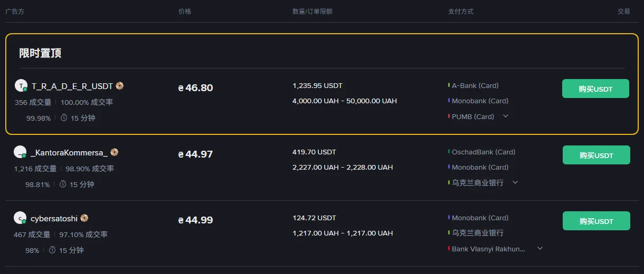
Task: Expand payment list after Bank Vlasnyi Rakhun
Action: coord(540,248)
